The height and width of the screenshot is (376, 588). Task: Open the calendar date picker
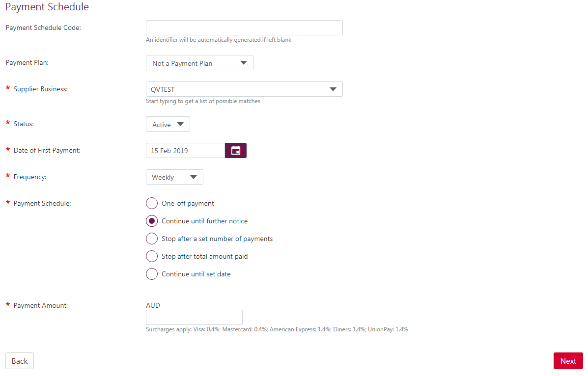[235, 150]
